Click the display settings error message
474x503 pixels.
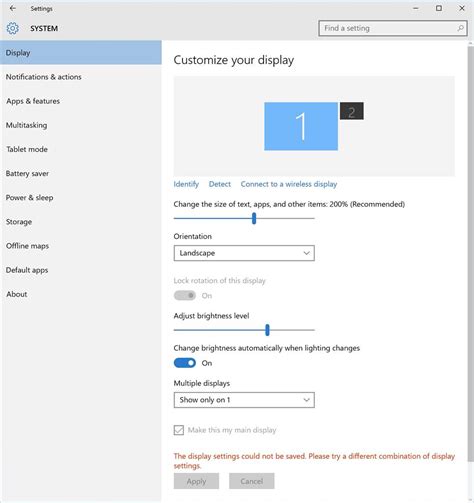(314, 461)
